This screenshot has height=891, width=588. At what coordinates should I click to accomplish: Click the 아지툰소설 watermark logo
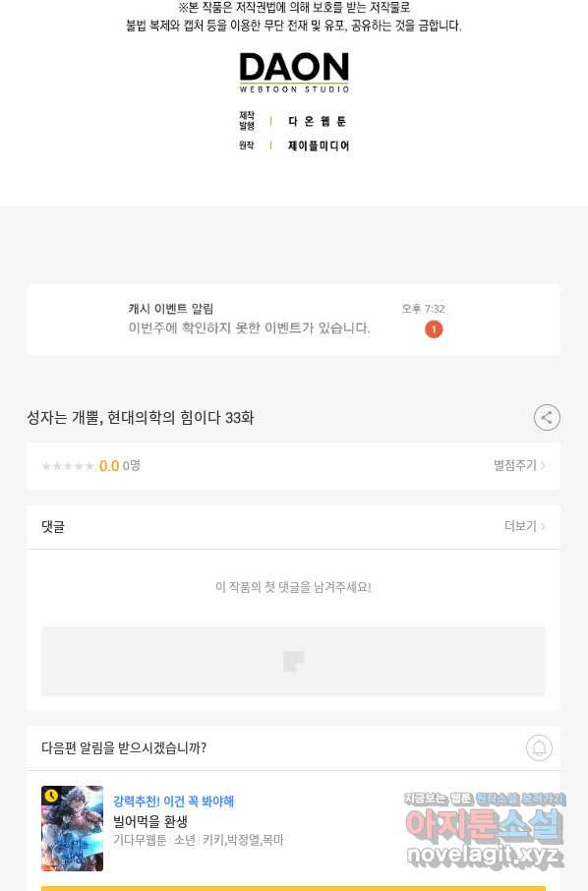click(485, 825)
